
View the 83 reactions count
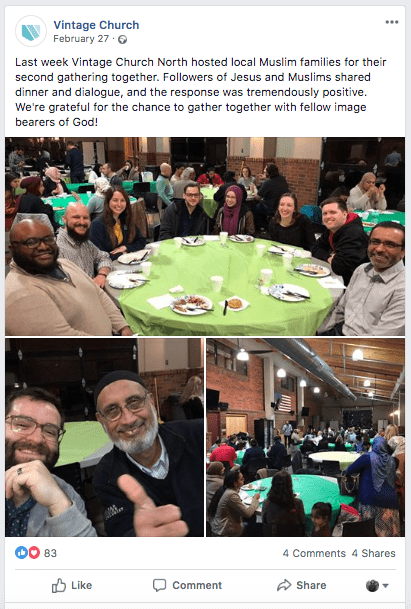[x=50, y=553]
